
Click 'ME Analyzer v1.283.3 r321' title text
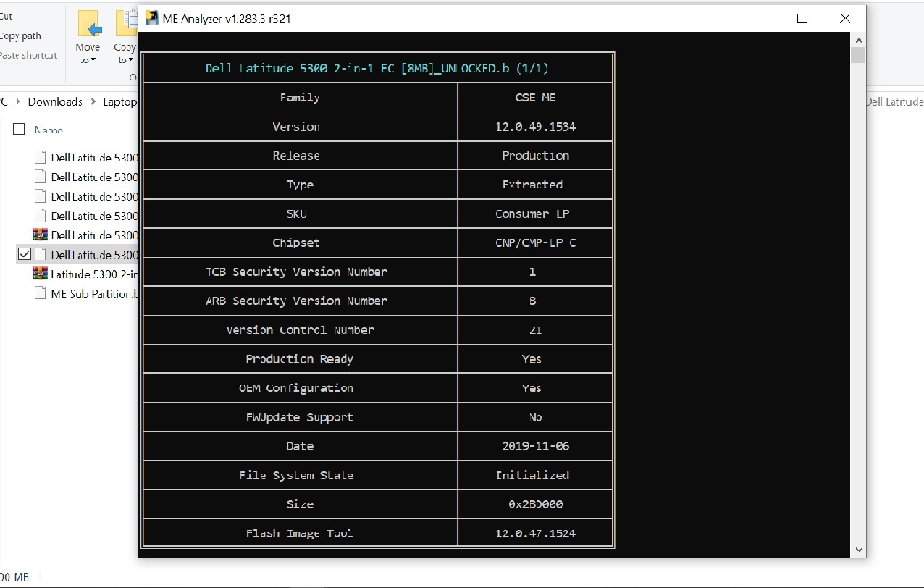pyautogui.click(x=227, y=19)
